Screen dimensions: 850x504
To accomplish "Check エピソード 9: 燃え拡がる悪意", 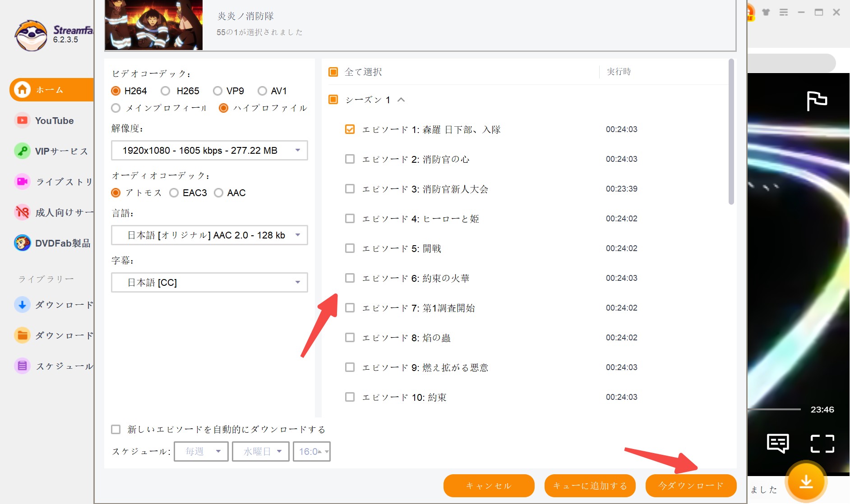I will tap(350, 367).
